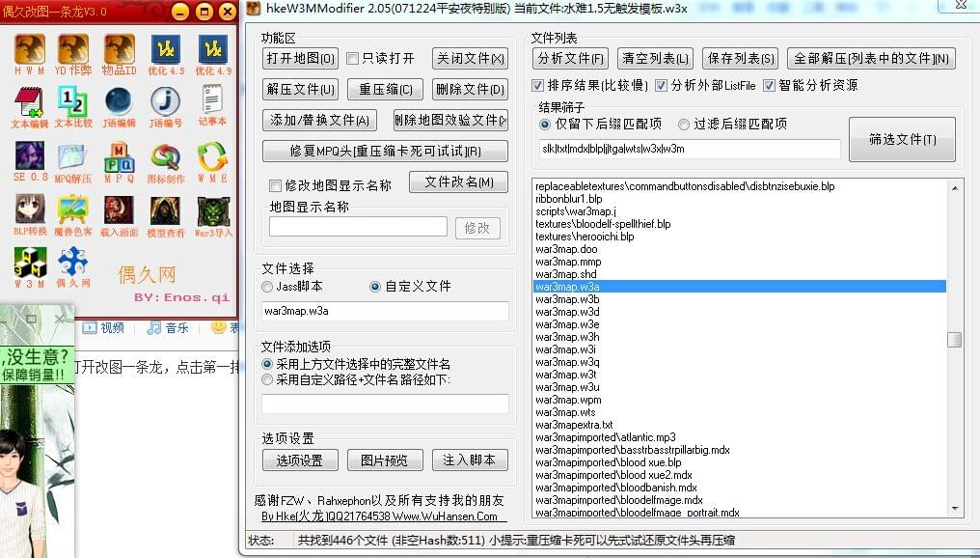Select the Jass脚本 radio button

[268, 287]
